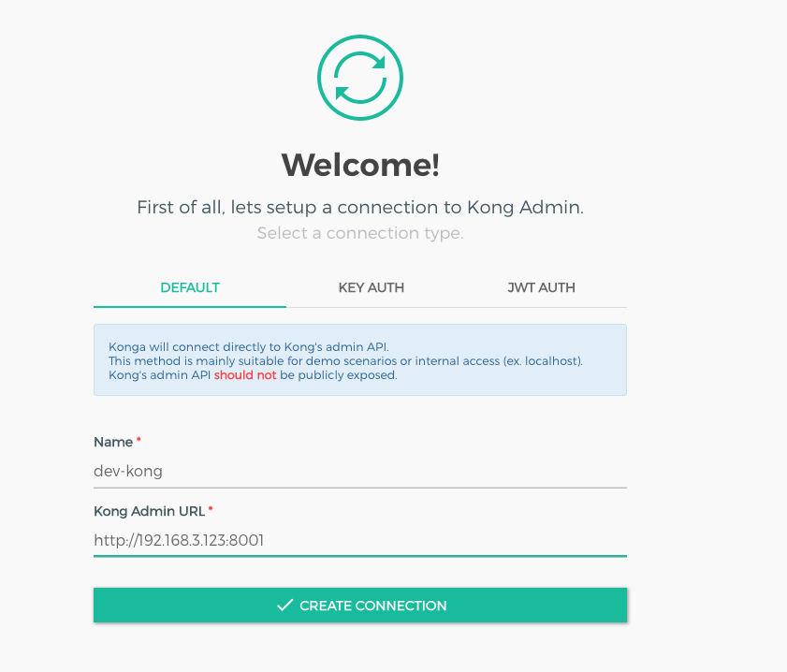Click the blue informational notice box
This screenshot has width=787, height=672.
coord(360,359)
